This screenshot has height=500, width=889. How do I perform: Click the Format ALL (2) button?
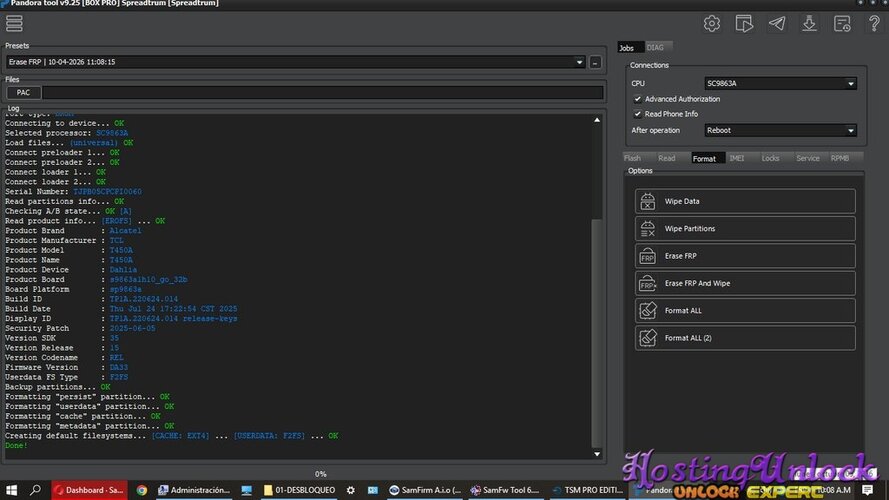point(745,337)
